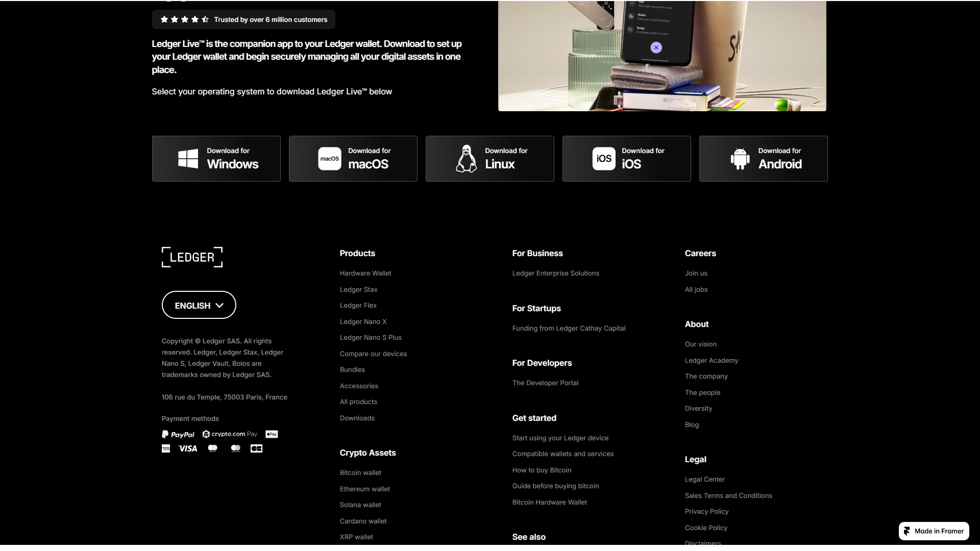
Task: Open Downloads footer link
Action: [x=357, y=418]
